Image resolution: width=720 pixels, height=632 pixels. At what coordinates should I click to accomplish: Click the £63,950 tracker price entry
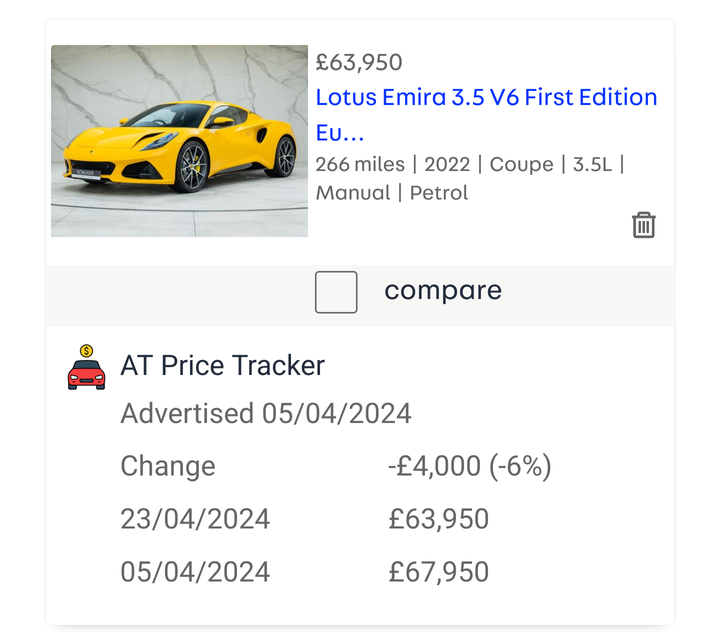pyautogui.click(x=439, y=519)
